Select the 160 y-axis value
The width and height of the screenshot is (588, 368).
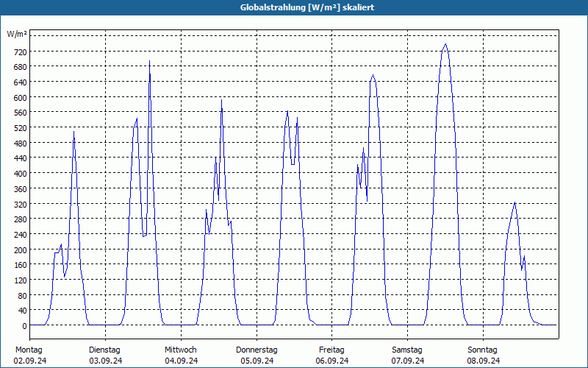(x=20, y=265)
